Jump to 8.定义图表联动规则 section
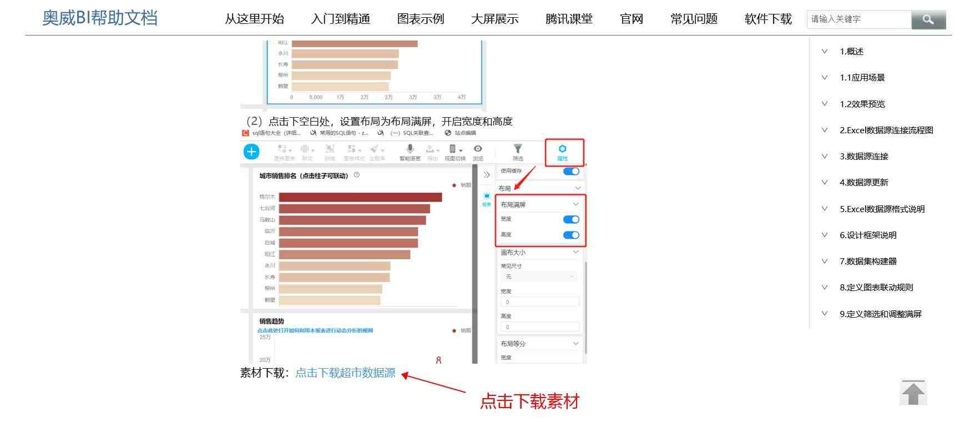This screenshot has width=980, height=432. click(x=876, y=287)
